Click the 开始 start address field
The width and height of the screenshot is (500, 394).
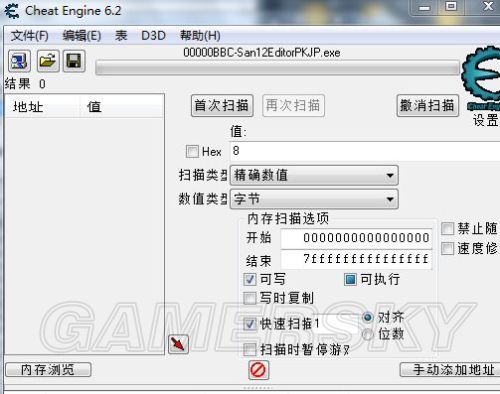(356, 238)
